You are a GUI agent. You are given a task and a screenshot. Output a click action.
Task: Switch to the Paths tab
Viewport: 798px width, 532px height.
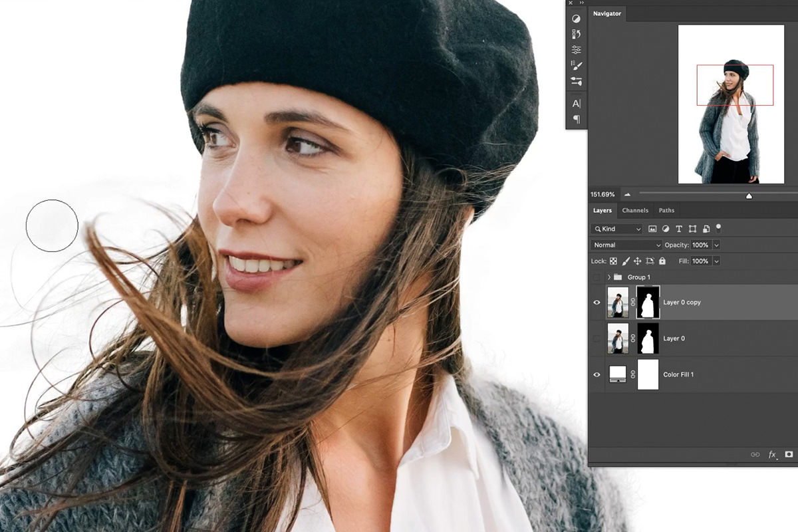click(x=666, y=210)
